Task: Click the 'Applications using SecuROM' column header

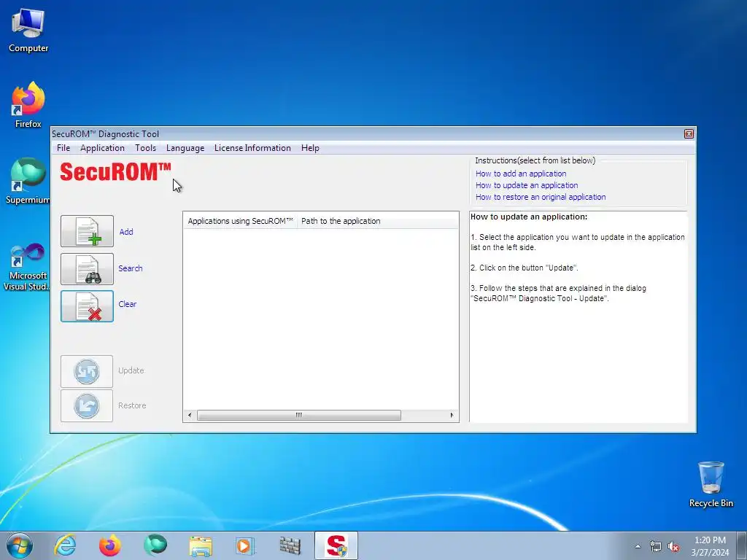Action: pyautogui.click(x=240, y=221)
